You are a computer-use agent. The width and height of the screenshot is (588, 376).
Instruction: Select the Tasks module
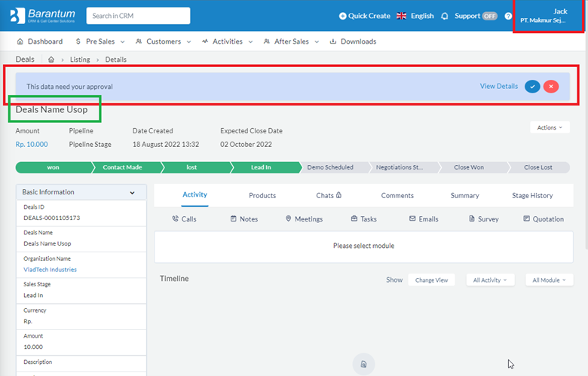(364, 219)
